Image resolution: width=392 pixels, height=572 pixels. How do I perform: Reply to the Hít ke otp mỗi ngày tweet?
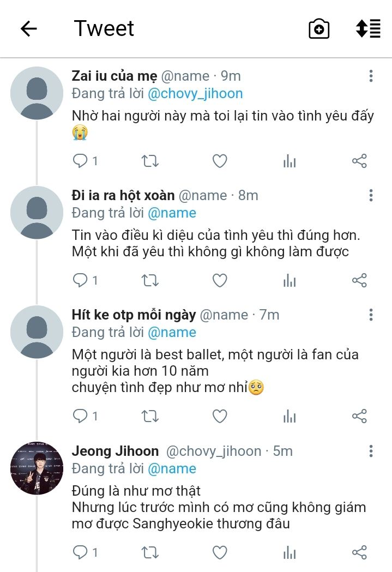pyautogui.click(x=80, y=417)
